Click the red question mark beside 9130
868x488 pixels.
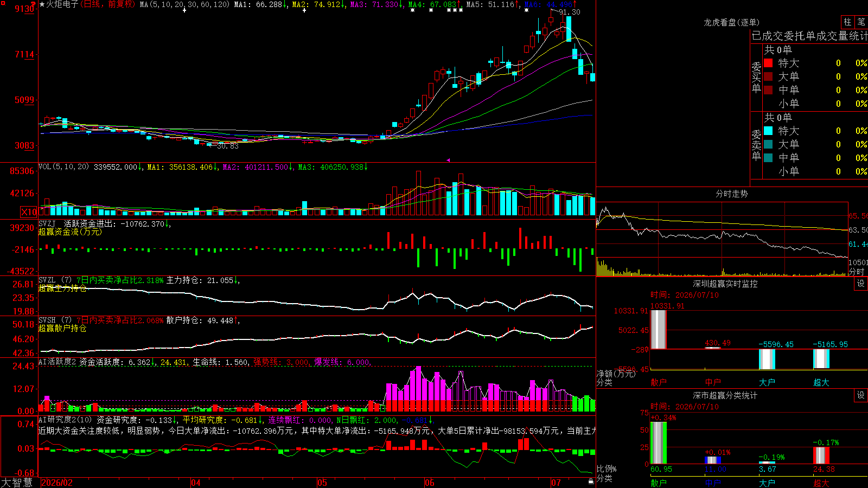click(34, 4)
